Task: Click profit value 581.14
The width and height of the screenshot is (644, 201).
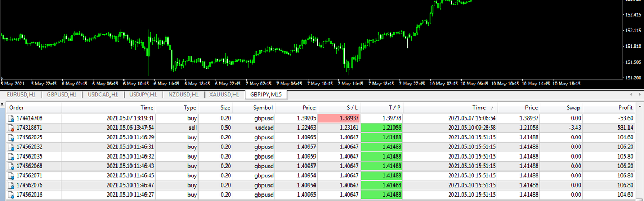Action: click(x=626, y=128)
